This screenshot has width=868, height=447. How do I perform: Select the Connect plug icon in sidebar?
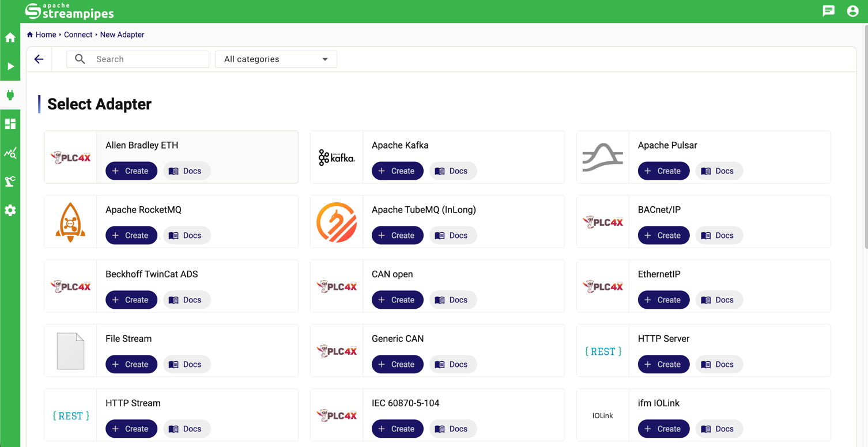pyautogui.click(x=10, y=96)
